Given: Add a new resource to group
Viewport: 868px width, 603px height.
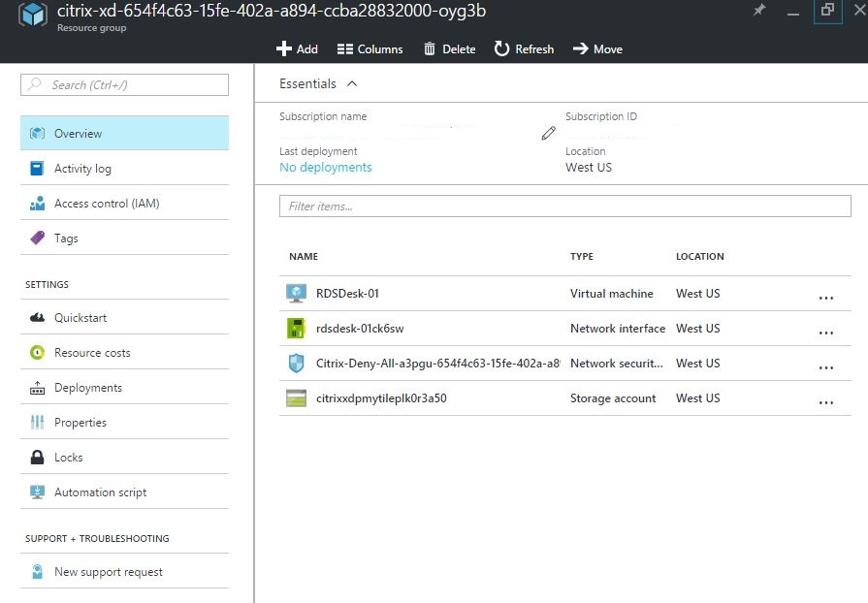Looking at the screenshot, I should [x=297, y=48].
